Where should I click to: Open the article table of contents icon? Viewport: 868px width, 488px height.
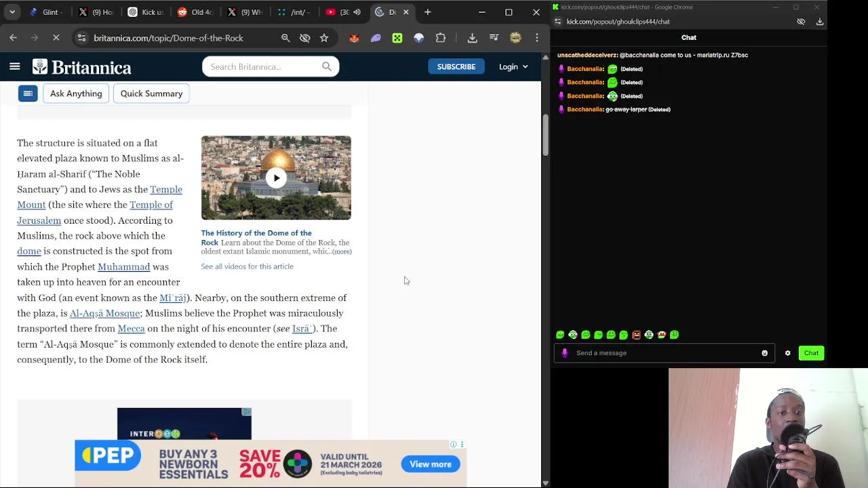click(x=28, y=94)
